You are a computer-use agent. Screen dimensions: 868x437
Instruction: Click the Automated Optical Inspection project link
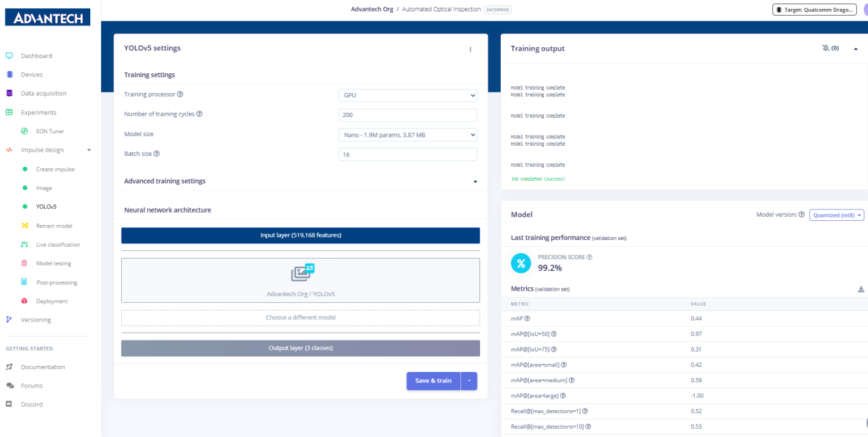click(441, 10)
